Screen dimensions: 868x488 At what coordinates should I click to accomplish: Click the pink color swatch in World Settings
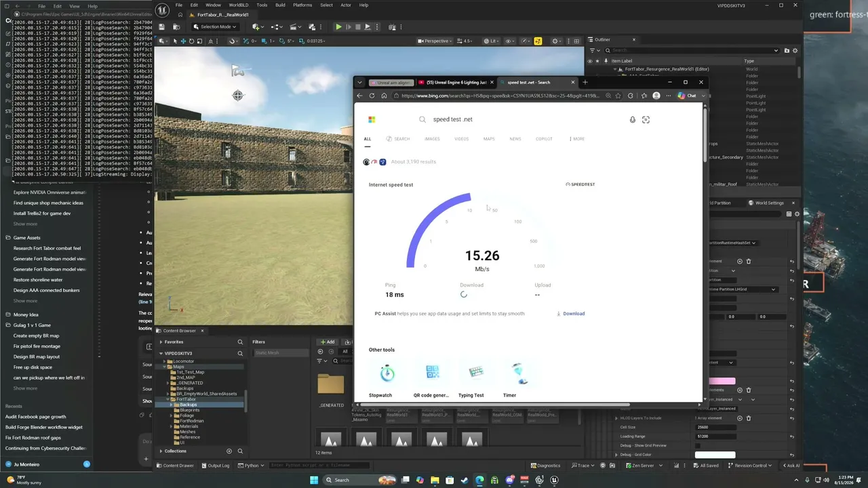click(722, 381)
